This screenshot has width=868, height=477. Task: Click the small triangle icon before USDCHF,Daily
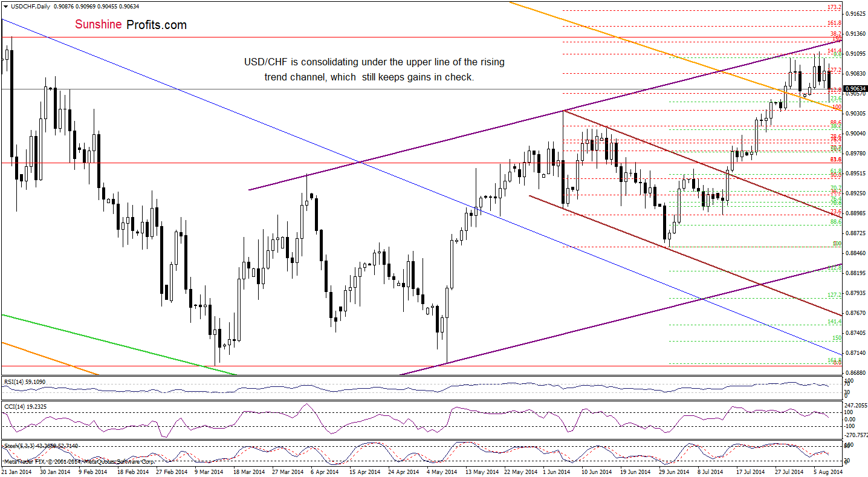tap(5, 5)
